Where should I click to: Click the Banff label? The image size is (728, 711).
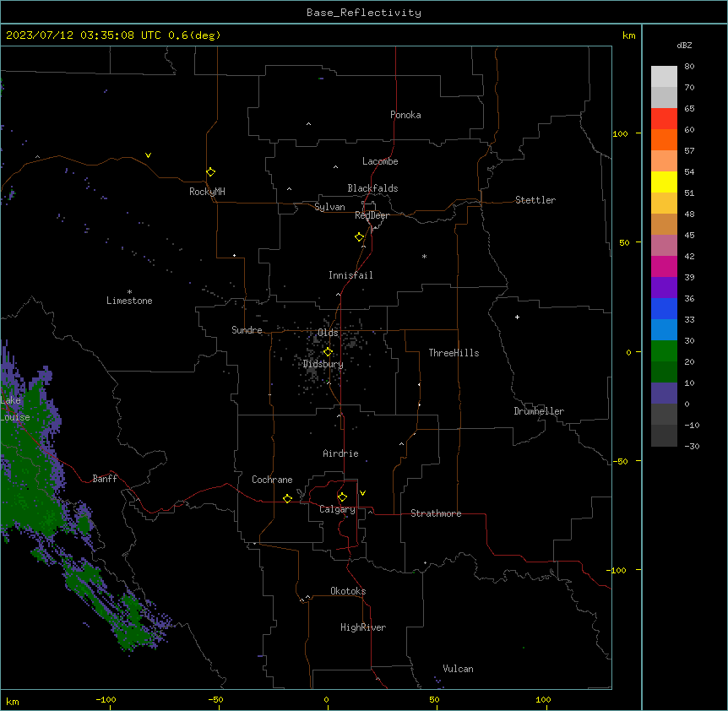click(105, 479)
